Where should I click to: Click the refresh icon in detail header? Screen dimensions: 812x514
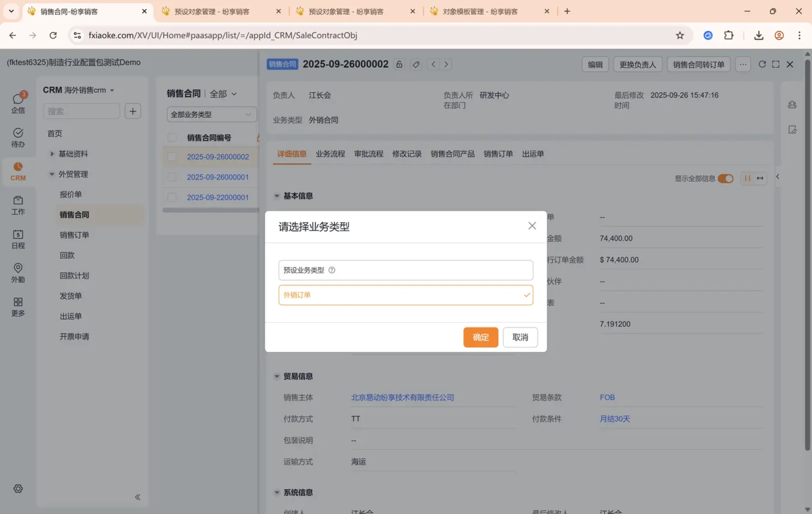762,64
